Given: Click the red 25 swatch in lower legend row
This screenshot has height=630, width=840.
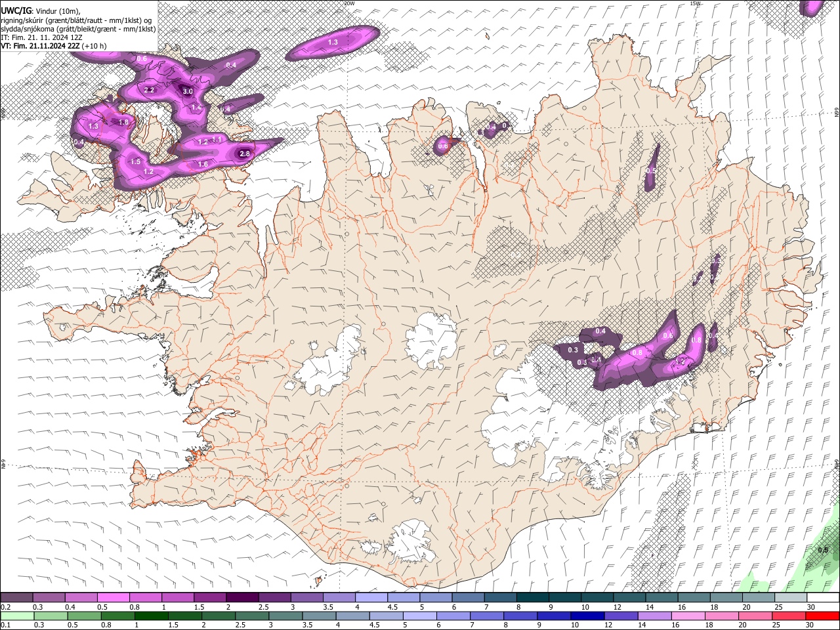Looking at the screenshot, I should 788,616.
